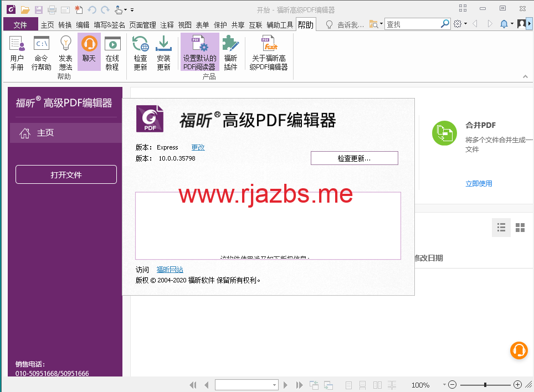534x392 pixels.
Task: Click the Open folder icon in quick access toolbar
Action: (x=25, y=10)
